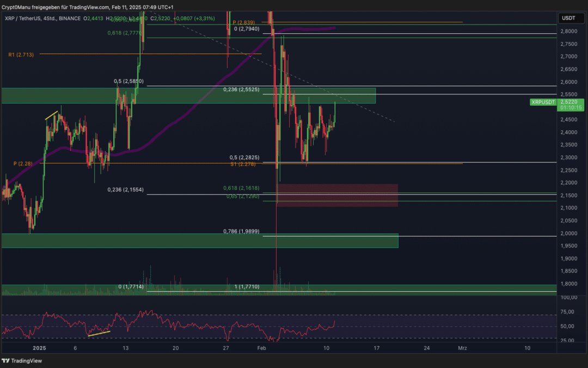Click the Feb label on the time axis

[x=262, y=348]
